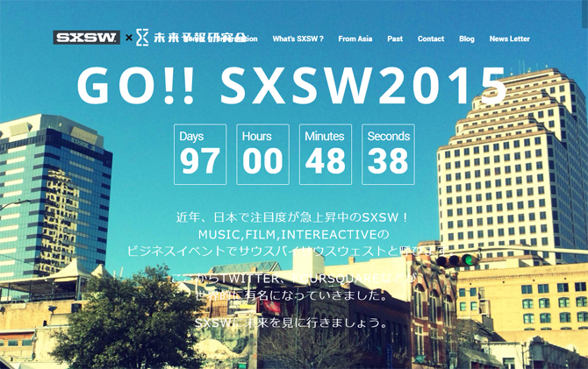Click the line mentioning サウスバイサウスウェスト

pyautogui.click(x=291, y=251)
